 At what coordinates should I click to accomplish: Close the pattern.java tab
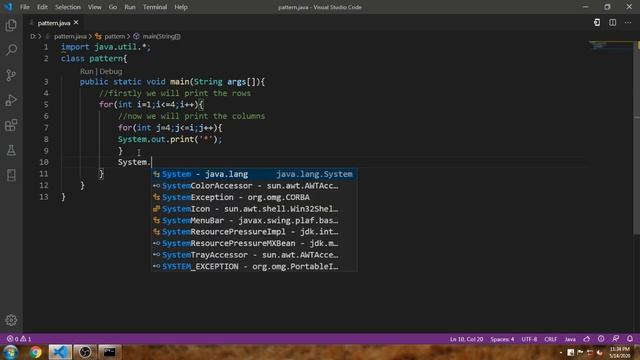pos(76,22)
